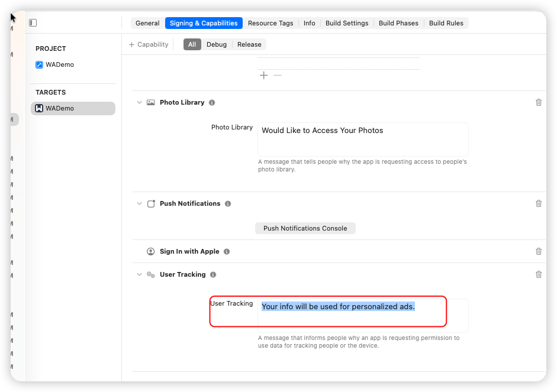
Task: Switch to the Info tab
Action: 309,23
